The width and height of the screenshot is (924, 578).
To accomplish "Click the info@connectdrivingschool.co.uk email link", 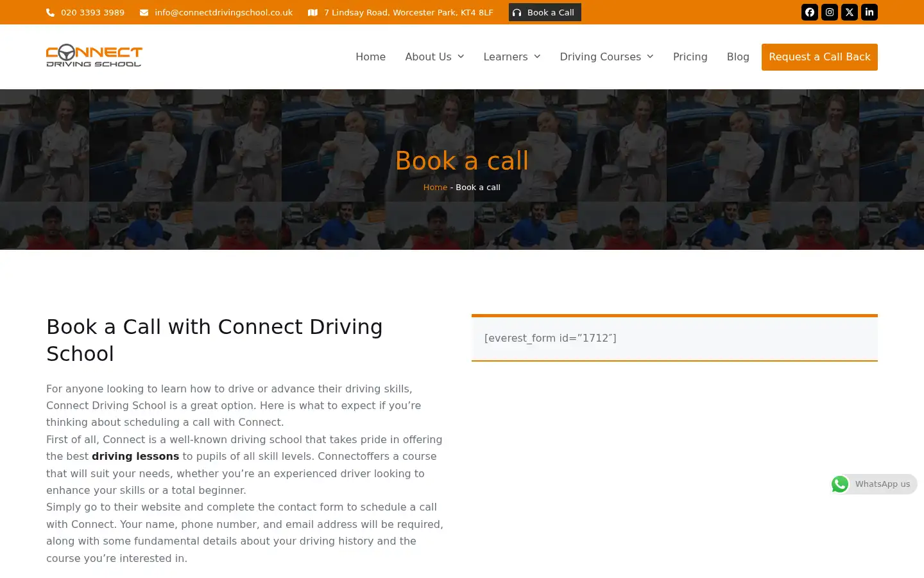I will tap(223, 12).
